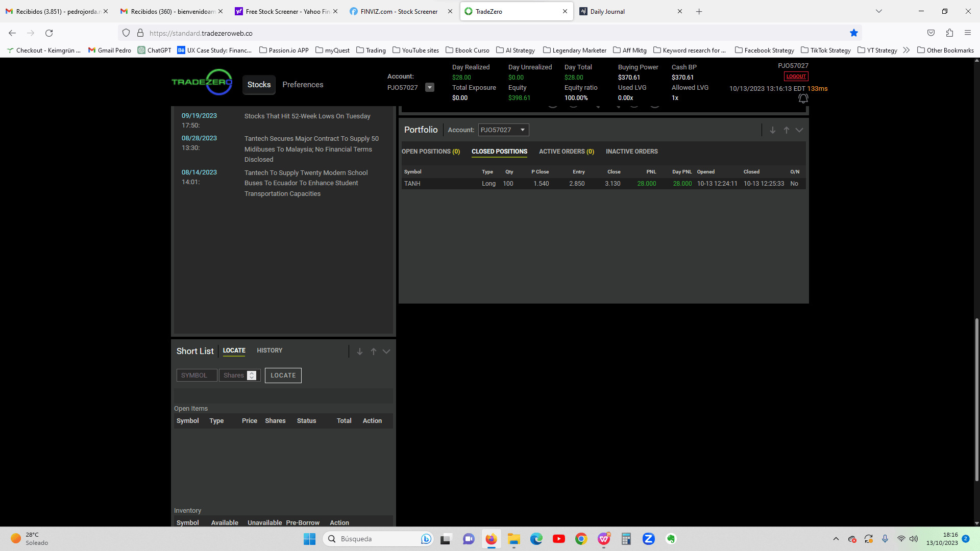Image resolution: width=980 pixels, height=551 pixels.
Task: Open the Short List History tab
Action: pyautogui.click(x=269, y=350)
